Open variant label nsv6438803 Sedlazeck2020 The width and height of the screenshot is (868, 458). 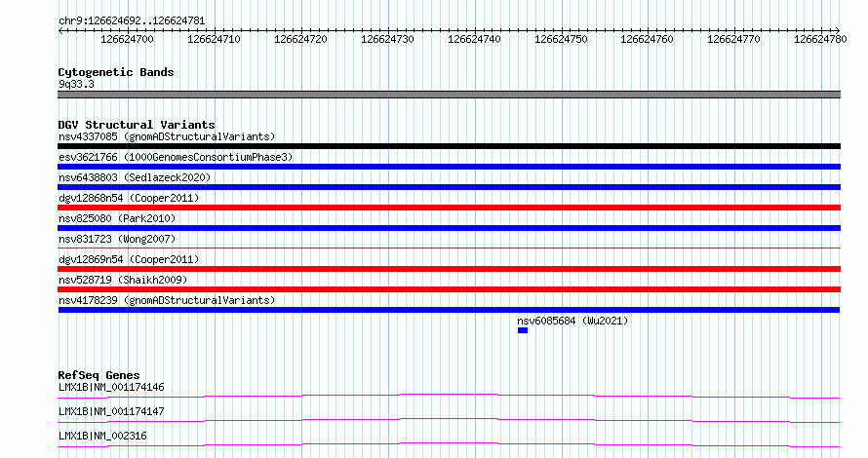pos(135,177)
